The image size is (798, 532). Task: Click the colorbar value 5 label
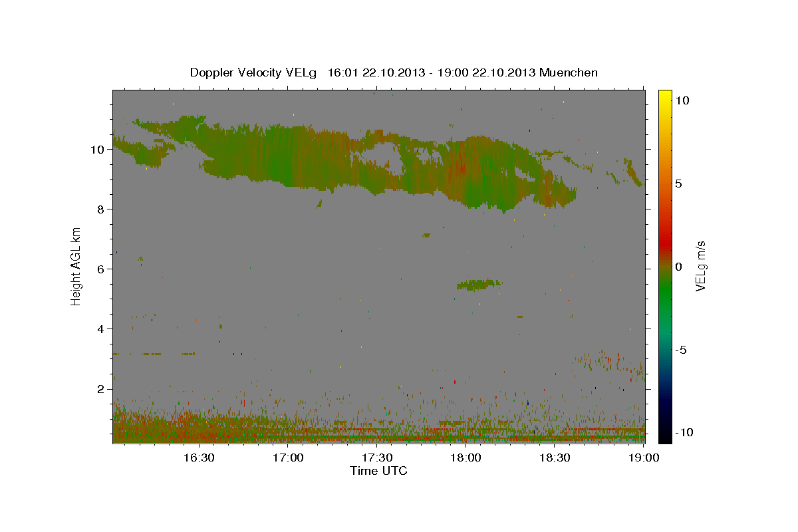point(678,184)
